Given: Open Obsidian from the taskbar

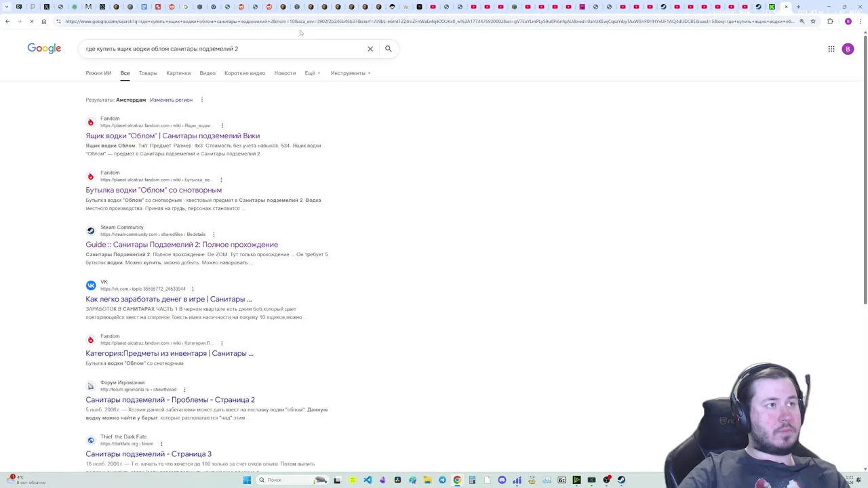Looking at the screenshot, I should point(382,480).
